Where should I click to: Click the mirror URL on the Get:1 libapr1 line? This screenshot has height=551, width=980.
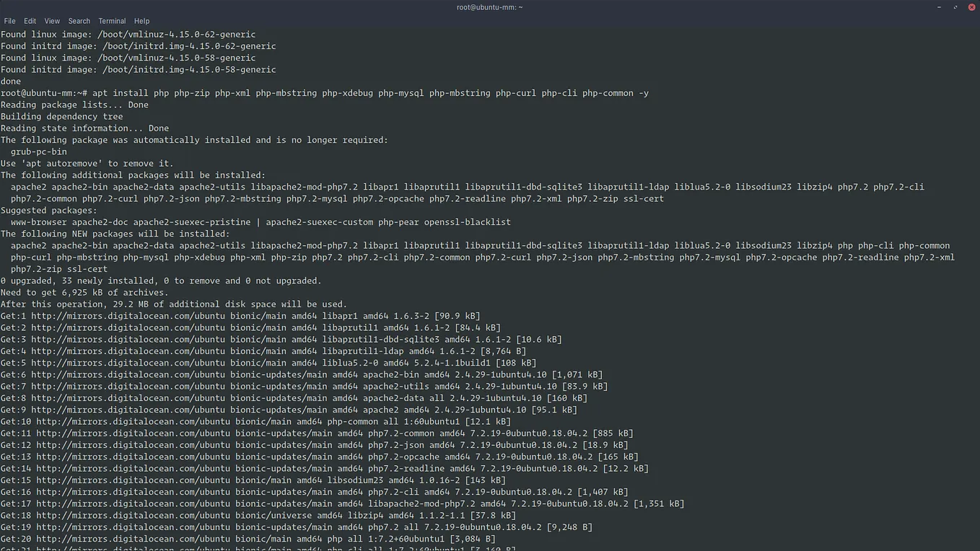point(126,315)
